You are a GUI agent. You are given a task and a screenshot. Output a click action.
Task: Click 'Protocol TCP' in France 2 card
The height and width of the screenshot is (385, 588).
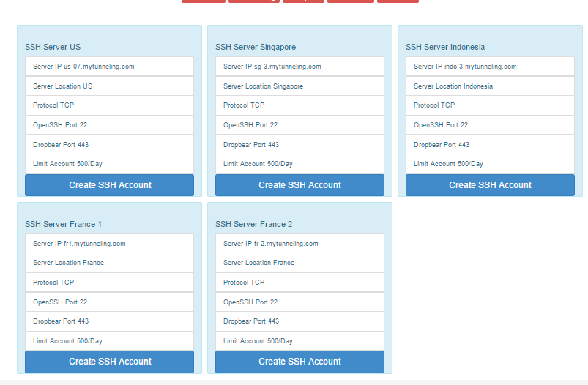pos(299,283)
